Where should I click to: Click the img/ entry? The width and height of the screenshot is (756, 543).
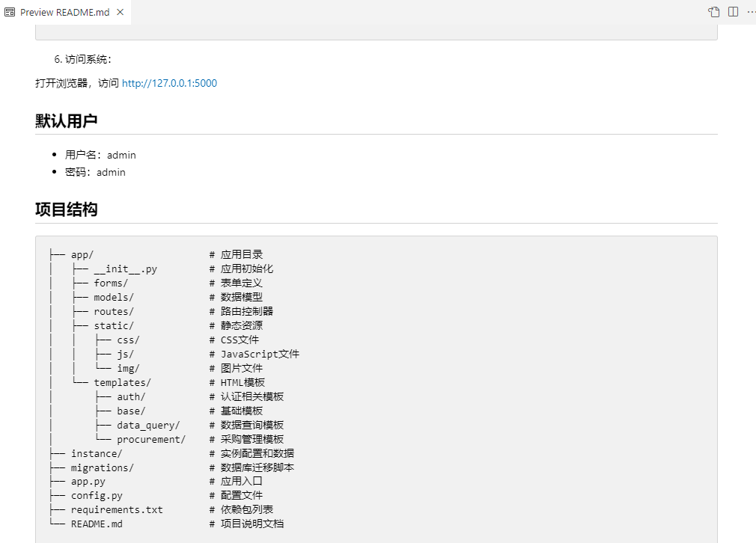pyautogui.click(x=128, y=369)
